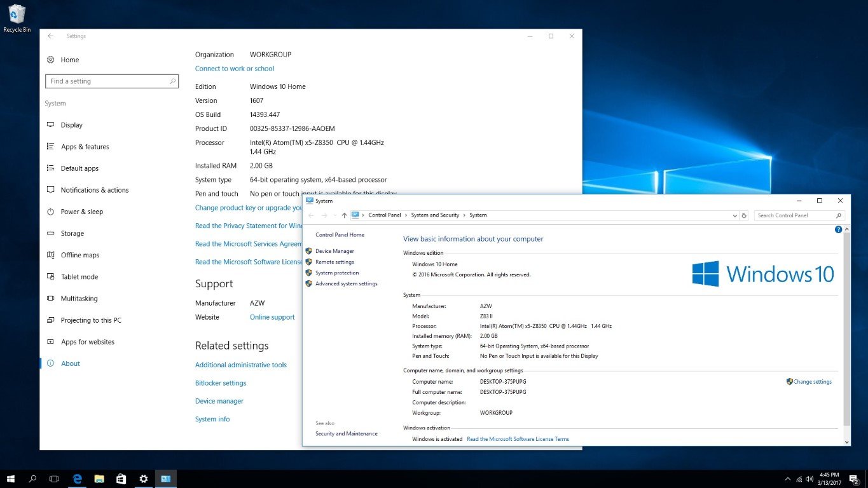Switch to Settings app on taskbar
The height and width of the screenshot is (488, 868).
(144, 479)
